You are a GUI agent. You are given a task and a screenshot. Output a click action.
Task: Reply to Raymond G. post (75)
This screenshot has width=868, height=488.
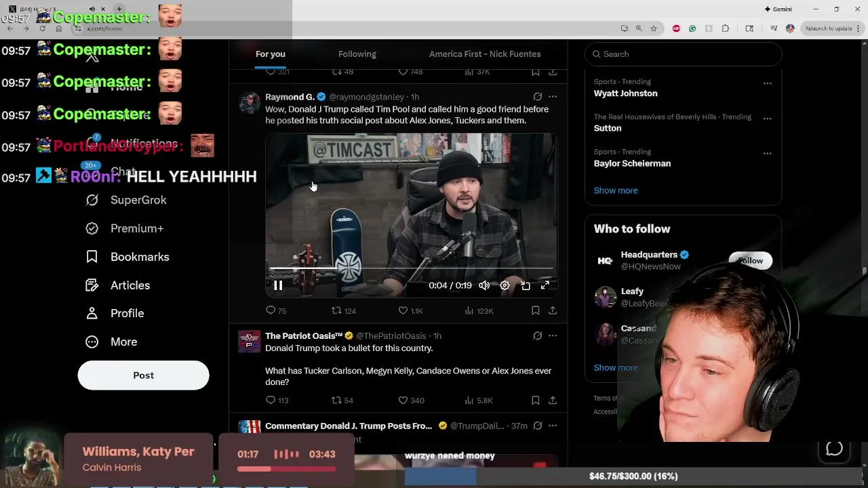[x=276, y=310]
